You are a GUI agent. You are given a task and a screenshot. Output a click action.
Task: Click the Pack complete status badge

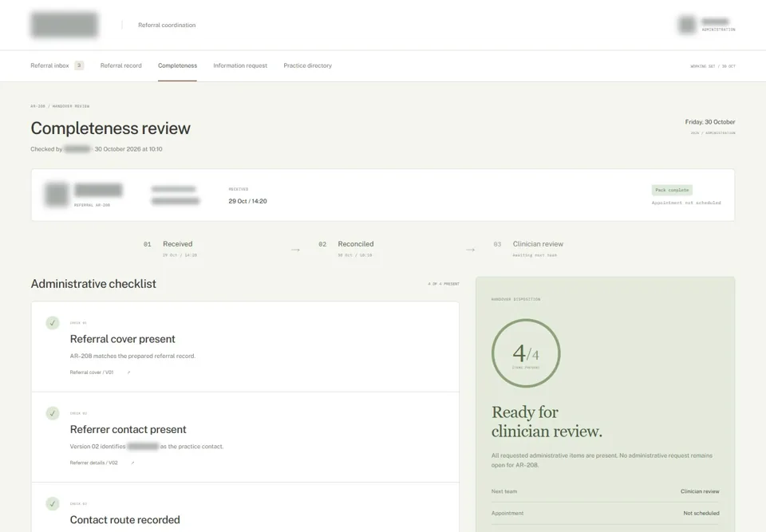672,190
